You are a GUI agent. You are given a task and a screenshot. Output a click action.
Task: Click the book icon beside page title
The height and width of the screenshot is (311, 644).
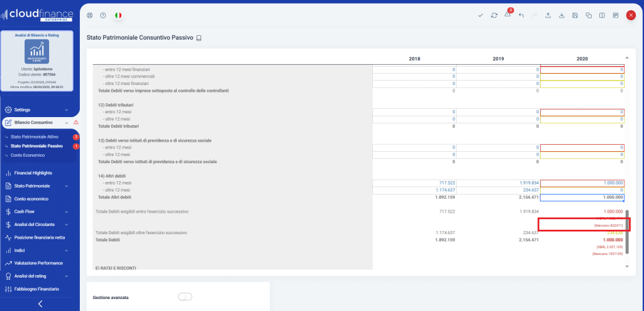pos(199,38)
